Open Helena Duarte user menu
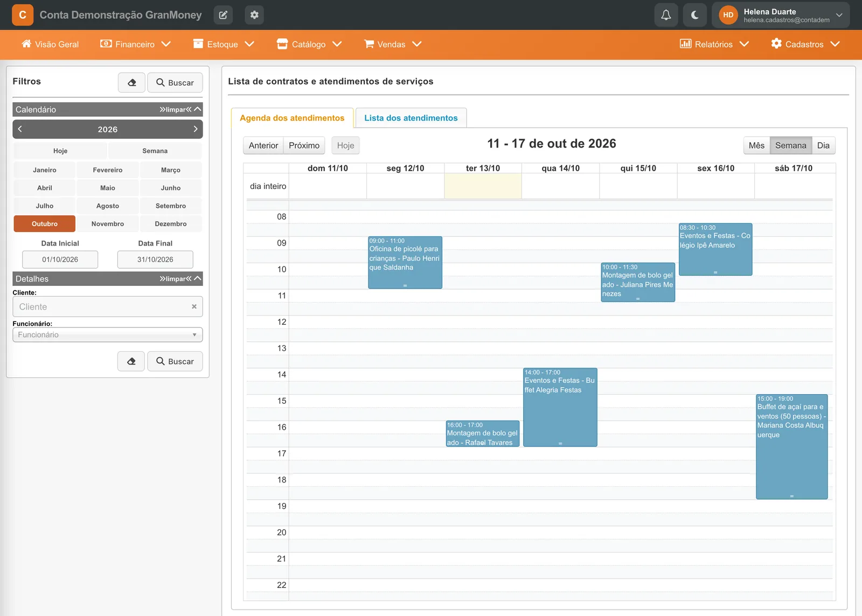This screenshot has height=616, width=862. point(781,15)
